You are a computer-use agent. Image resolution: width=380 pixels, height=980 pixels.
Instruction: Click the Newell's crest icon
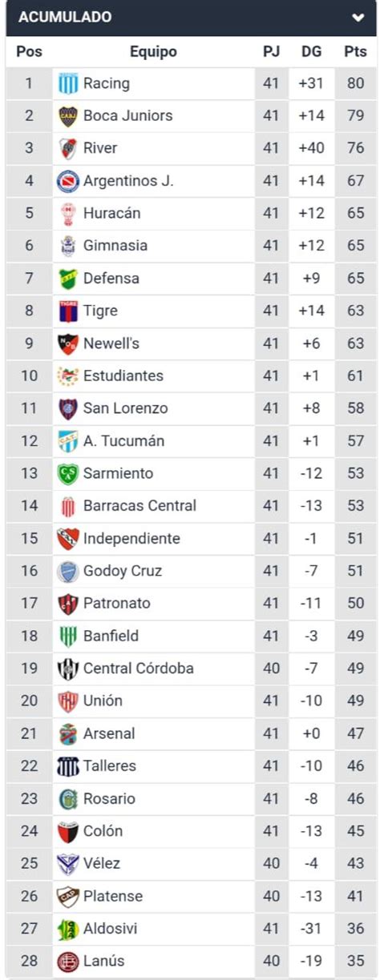point(68,343)
